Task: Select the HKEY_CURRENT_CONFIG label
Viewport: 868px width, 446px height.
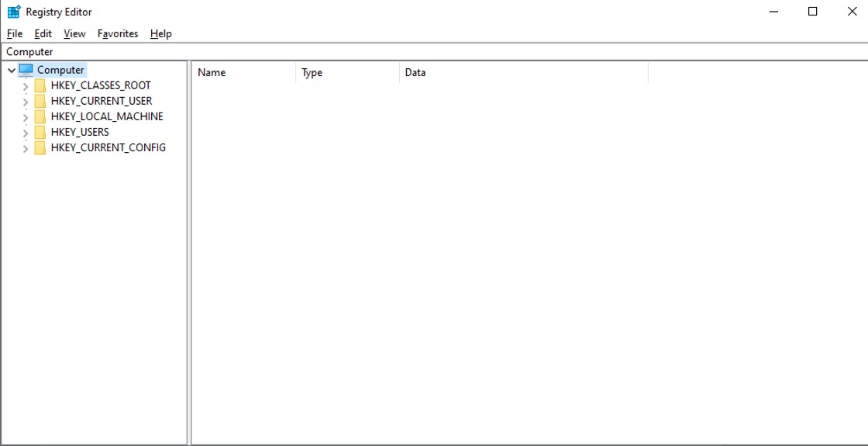Action: coord(108,148)
